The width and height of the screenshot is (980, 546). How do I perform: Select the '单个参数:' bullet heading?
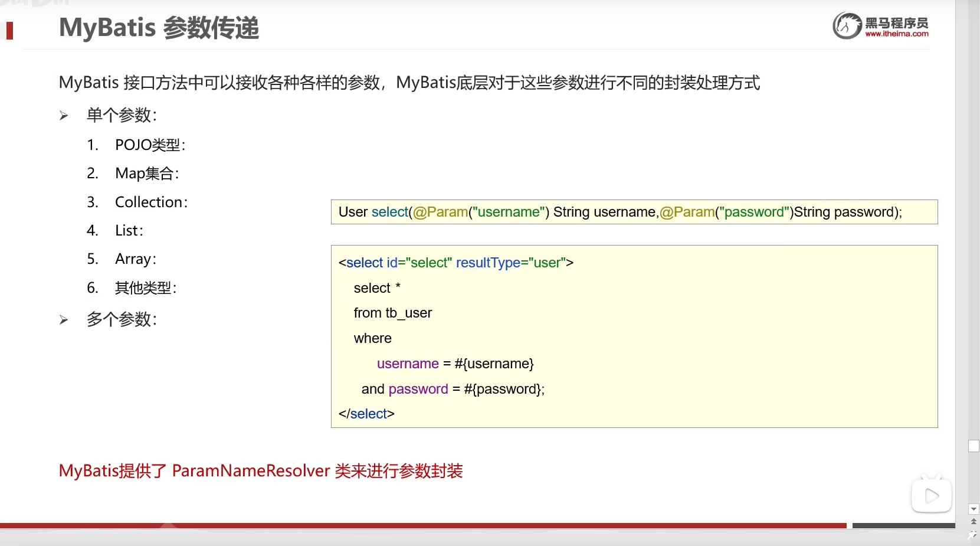click(122, 115)
